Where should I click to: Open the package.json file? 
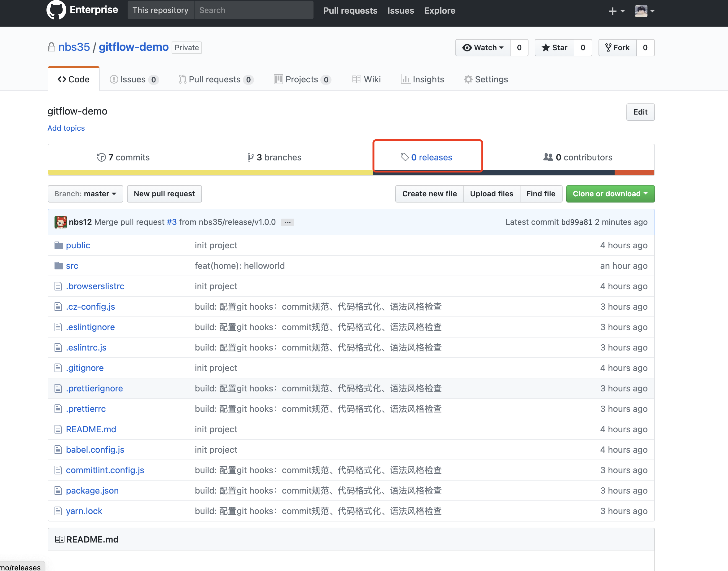pos(92,490)
